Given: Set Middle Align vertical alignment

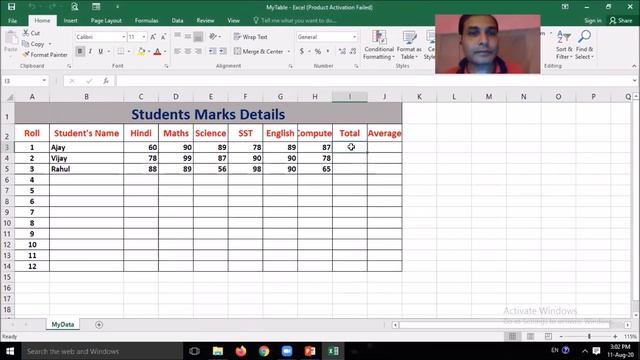Looking at the screenshot, I should (188, 36).
